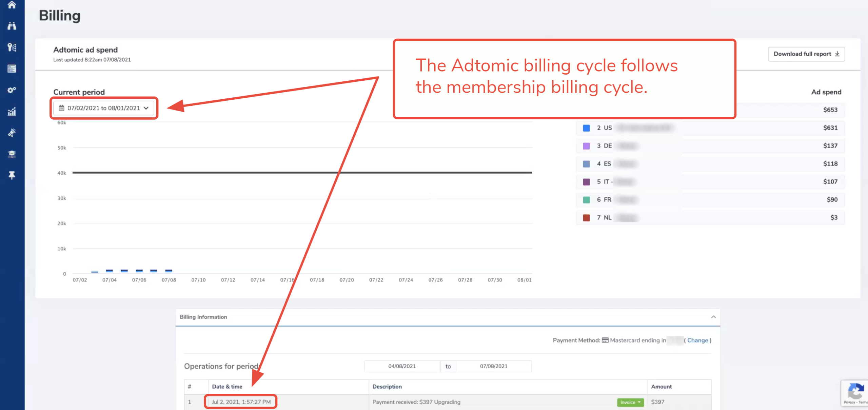Click the reCAPTCHA badge
This screenshot has width=868, height=410.
pyautogui.click(x=855, y=393)
